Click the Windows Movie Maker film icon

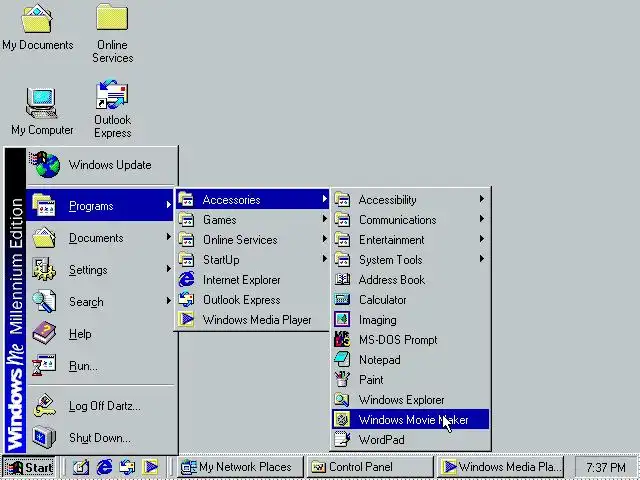pyautogui.click(x=342, y=419)
